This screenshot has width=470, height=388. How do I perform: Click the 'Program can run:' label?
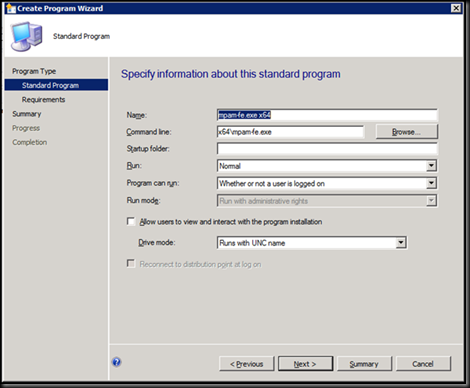coord(153,183)
